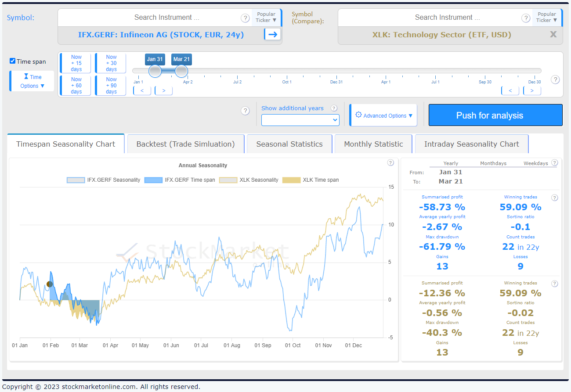
Task: Open the Popular Ticker dropdown for Symbol
Action: (266, 17)
